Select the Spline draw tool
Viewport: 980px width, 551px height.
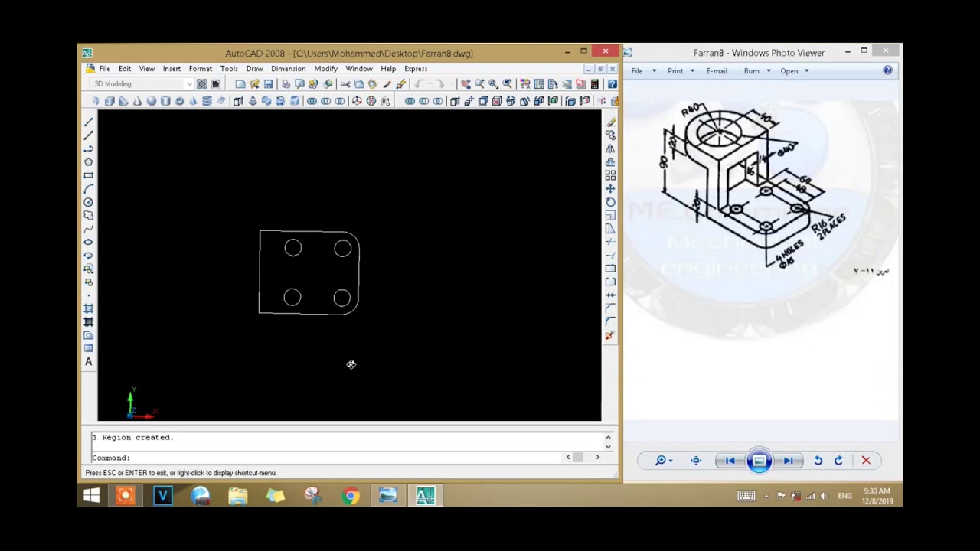[88, 229]
